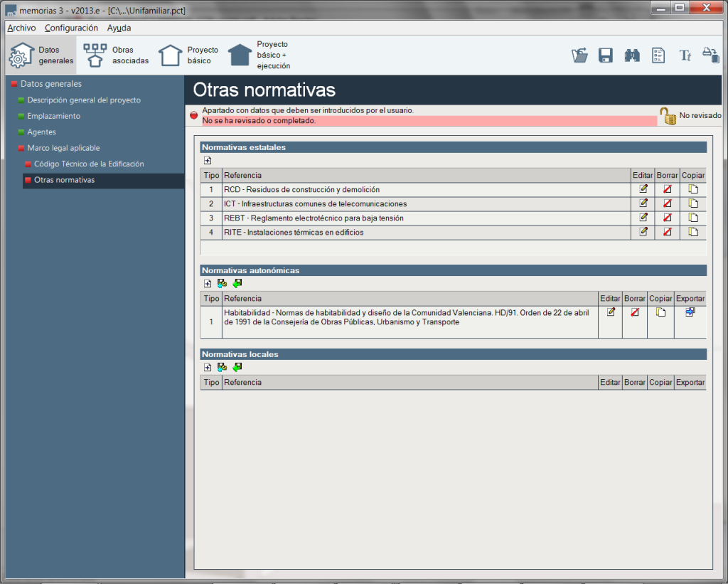Open the Ayuda menu
This screenshot has width=728, height=584.
(x=119, y=28)
